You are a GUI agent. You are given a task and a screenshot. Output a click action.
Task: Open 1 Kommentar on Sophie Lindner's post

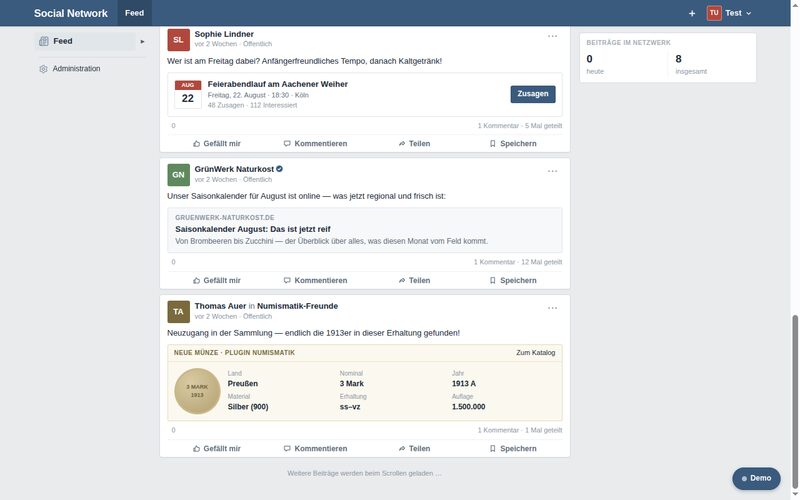pos(498,126)
